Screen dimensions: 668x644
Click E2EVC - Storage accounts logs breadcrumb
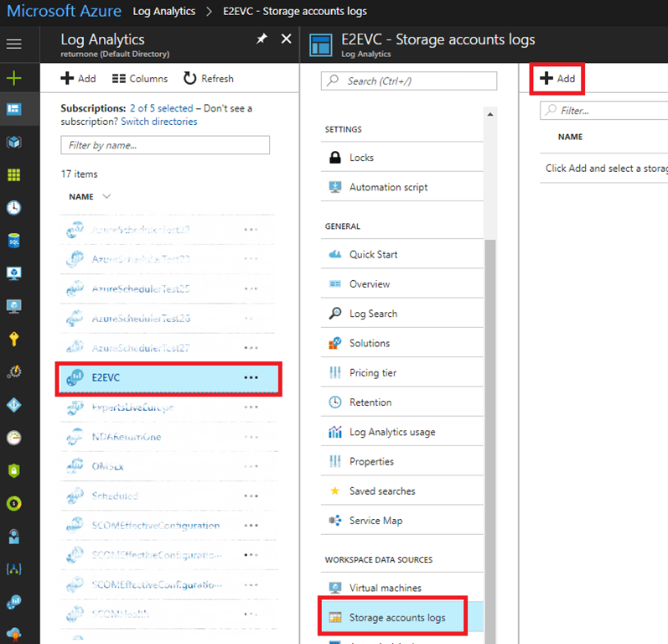point(295,11)
